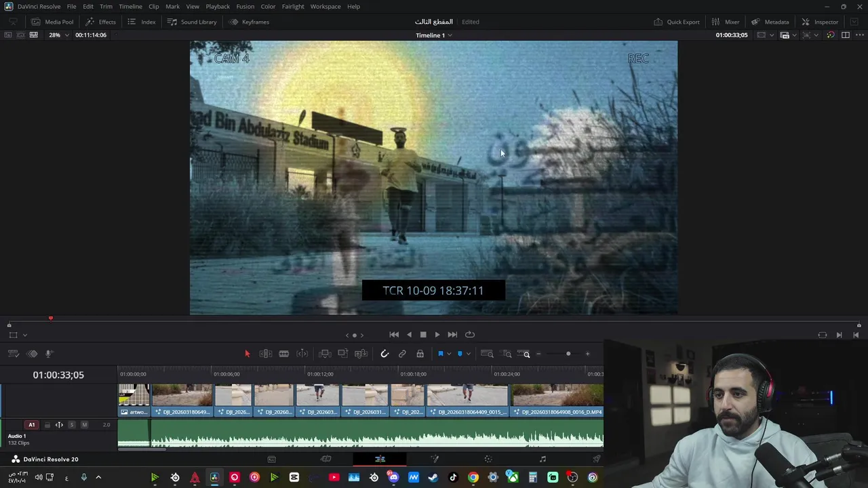This screenshot has height=488, width=868.
Task: Open Timeline View Options icon
Action: [x=13, y=354]
